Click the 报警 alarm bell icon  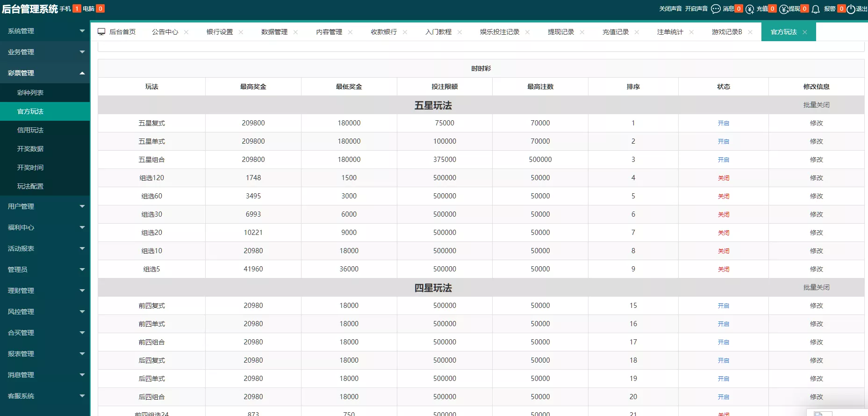(816, 9)
